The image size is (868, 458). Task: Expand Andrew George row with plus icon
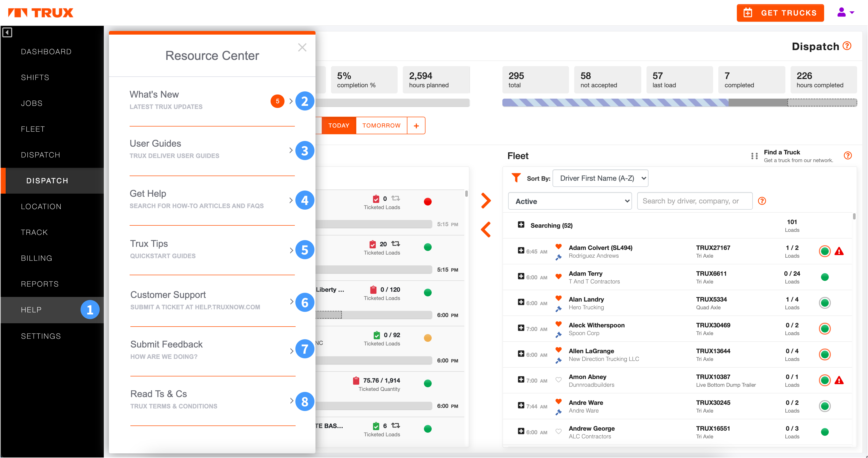click(x=520, y=431)
